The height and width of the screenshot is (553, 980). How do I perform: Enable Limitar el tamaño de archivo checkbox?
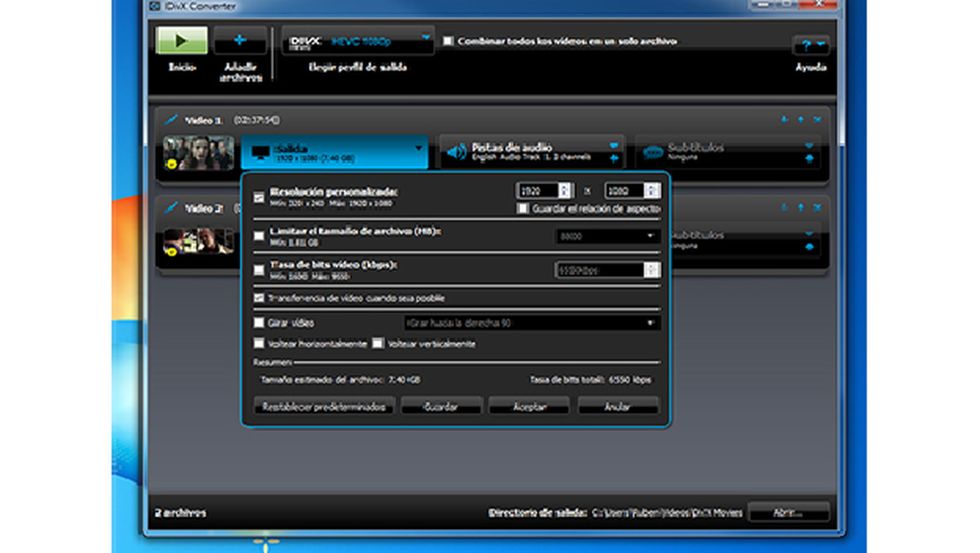(x=259, y=236)
